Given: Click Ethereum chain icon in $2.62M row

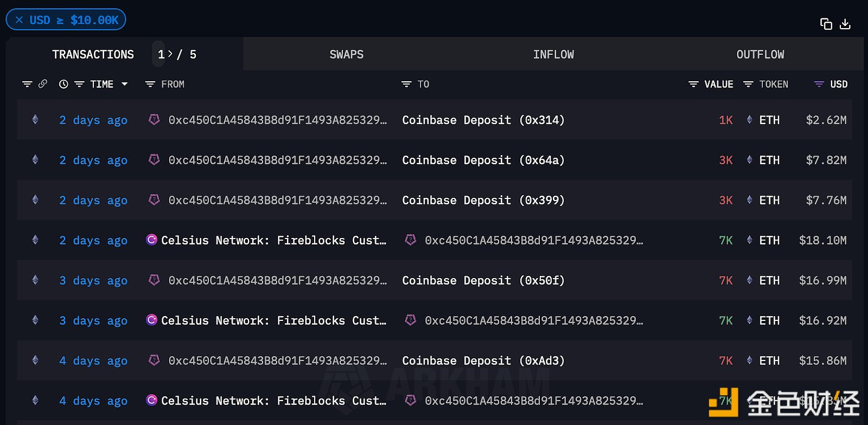Looking at the screenshot, I should coord(35,119).
